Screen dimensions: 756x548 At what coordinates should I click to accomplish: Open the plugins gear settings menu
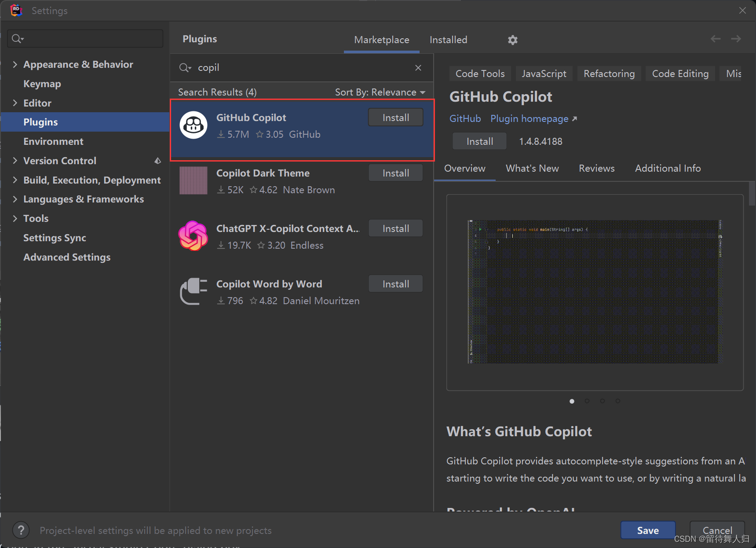click(x=512, y=40)
